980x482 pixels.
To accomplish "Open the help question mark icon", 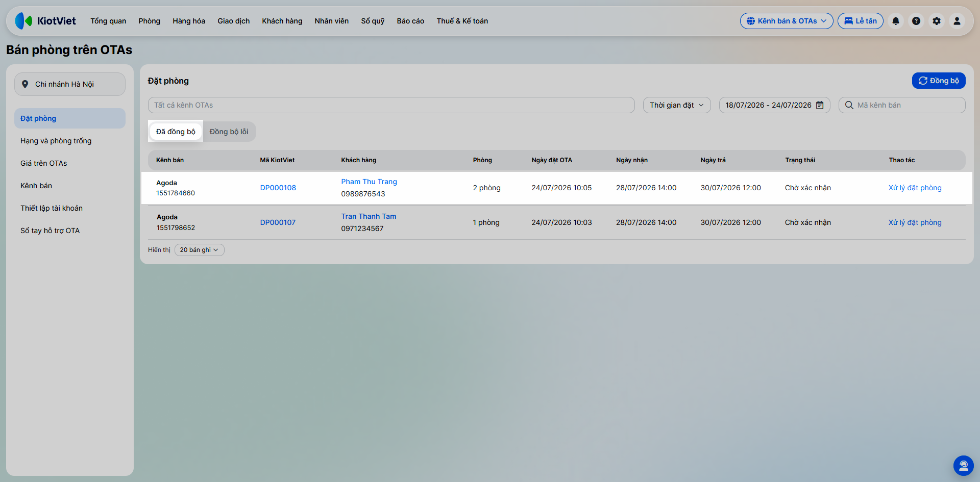I will (916, 21).
